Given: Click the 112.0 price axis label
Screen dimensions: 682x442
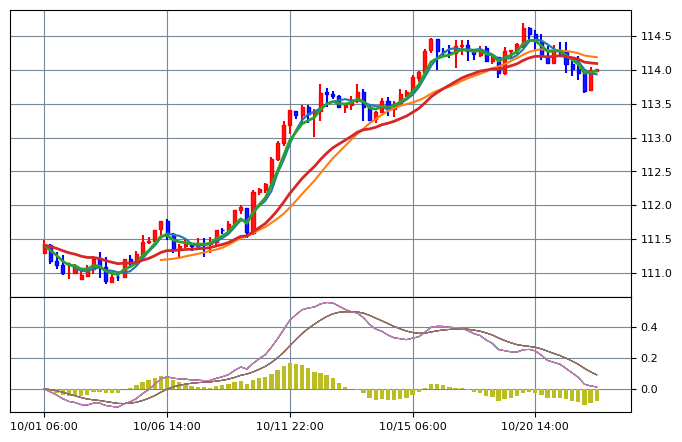Looking at the screenshot, I should coord(654,206).
